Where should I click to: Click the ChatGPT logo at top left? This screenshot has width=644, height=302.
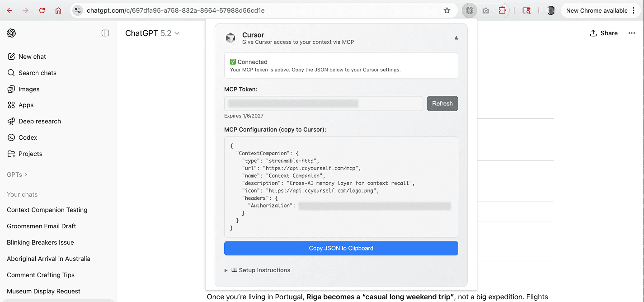click(x=11, y=33)
